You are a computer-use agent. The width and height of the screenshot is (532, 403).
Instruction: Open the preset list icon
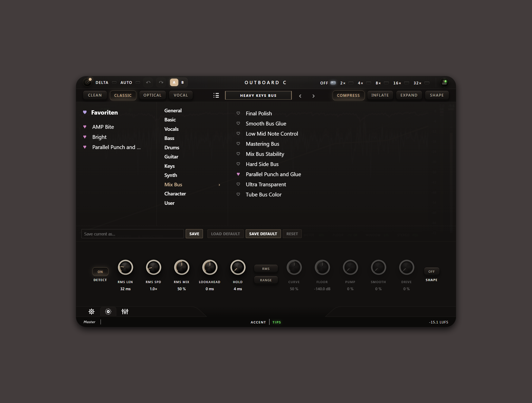coord(216,95)
